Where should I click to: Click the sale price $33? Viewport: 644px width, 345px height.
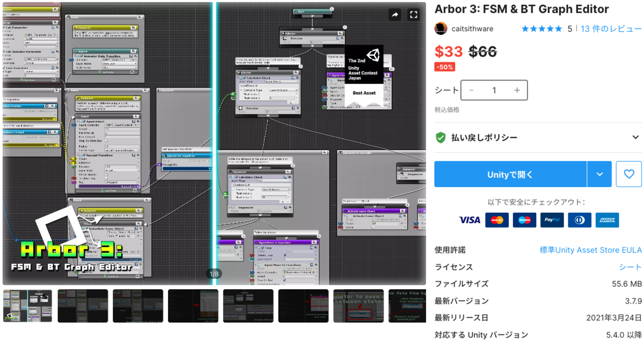pos(449,52)
